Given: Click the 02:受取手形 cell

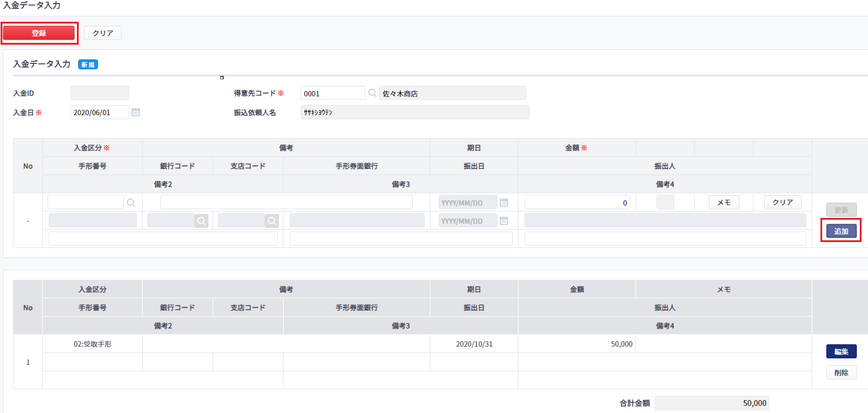Looking at the screenshot, I should [93, 344].
